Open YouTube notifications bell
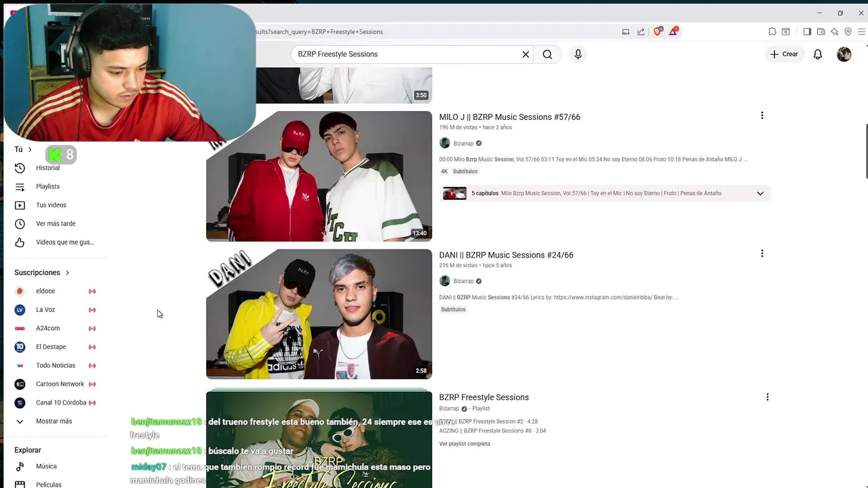Image resolution: width=868 pixels, height=488 pixels. 818,54
